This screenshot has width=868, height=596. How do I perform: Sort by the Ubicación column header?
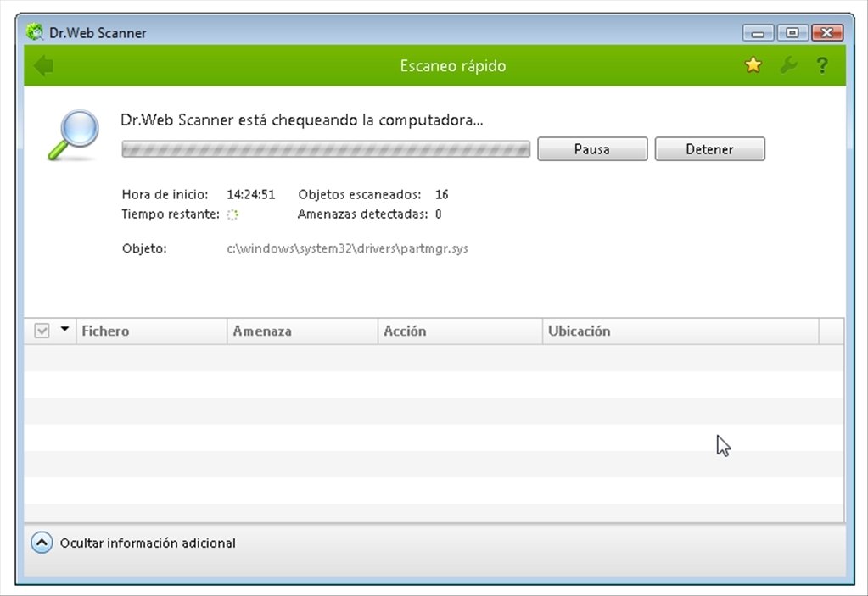680,331
